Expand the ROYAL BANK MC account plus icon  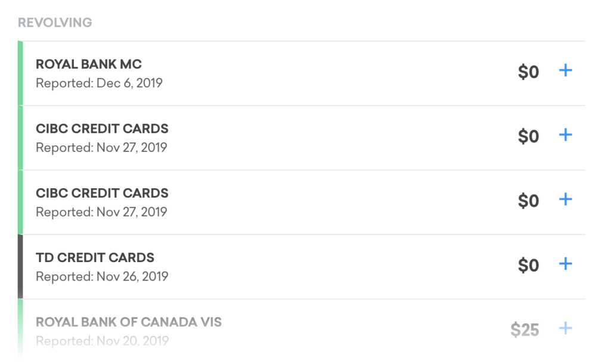[x=565, y=71]
